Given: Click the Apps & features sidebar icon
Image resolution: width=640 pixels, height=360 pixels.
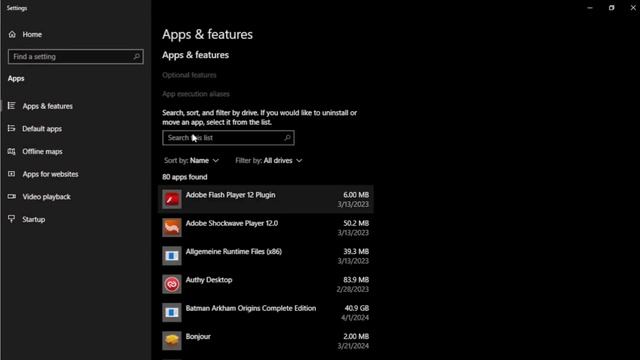Looking at the screenshot, I should (x=12, y=106).
